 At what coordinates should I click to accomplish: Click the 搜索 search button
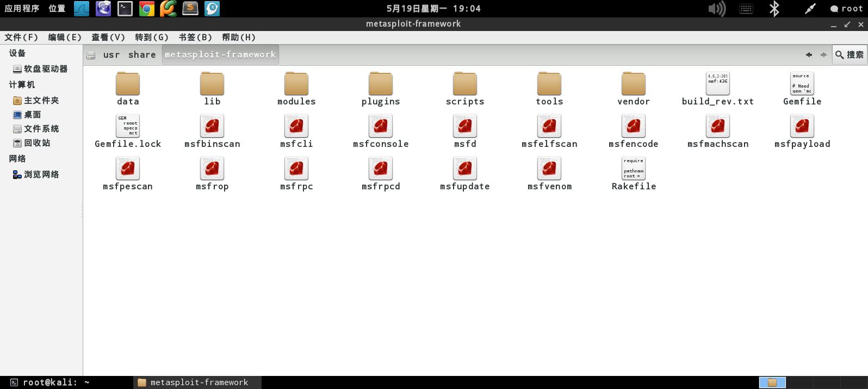pos(850,54)
